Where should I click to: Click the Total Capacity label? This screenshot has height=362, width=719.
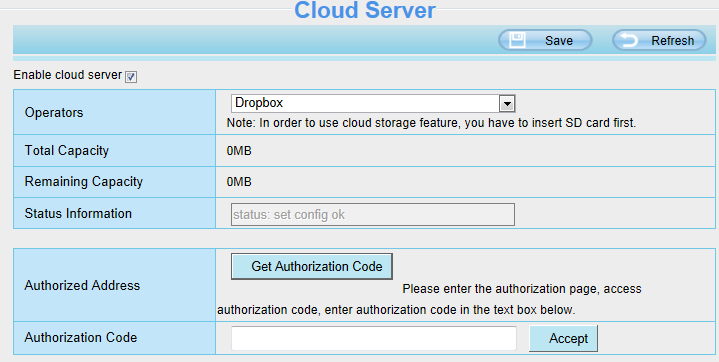(x=67, y=150)
